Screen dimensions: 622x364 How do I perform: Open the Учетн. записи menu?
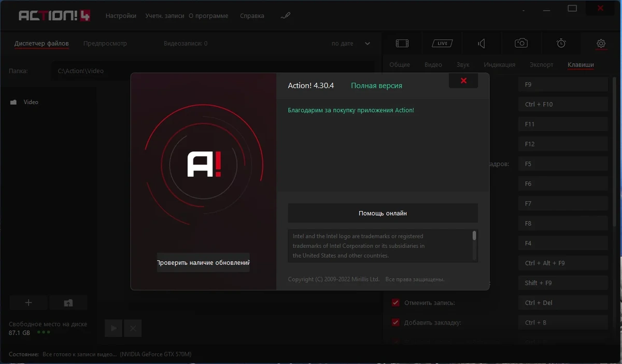[165, 16]
